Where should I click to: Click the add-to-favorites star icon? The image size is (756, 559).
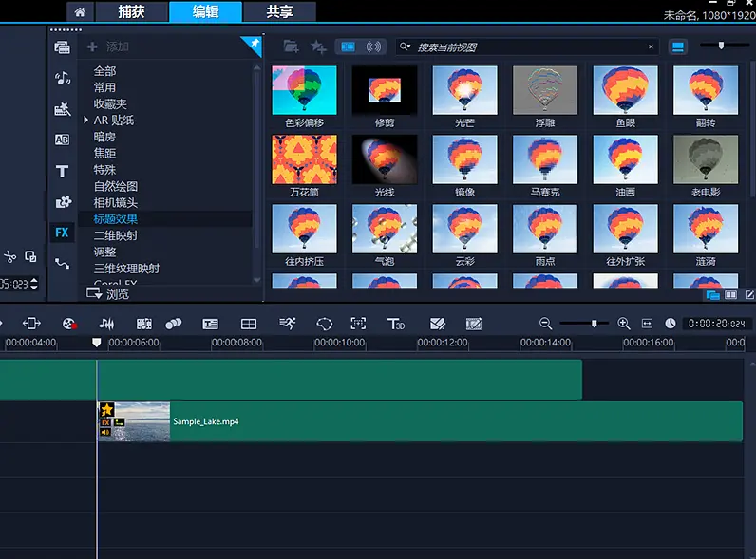point(318,47)
